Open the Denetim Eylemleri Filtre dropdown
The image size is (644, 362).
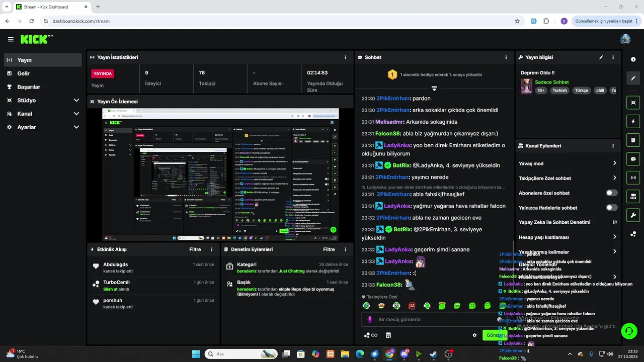click(x=329, y=249)
